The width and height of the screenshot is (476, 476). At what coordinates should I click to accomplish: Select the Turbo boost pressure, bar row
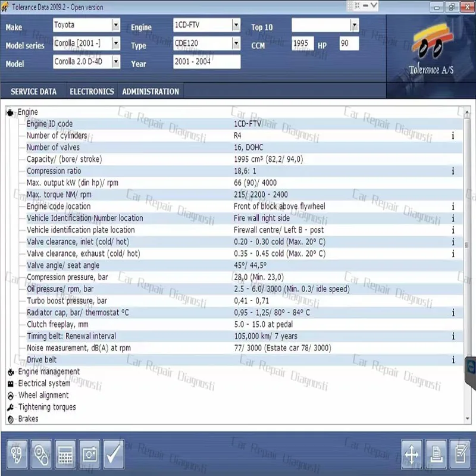tap(245, 301)
